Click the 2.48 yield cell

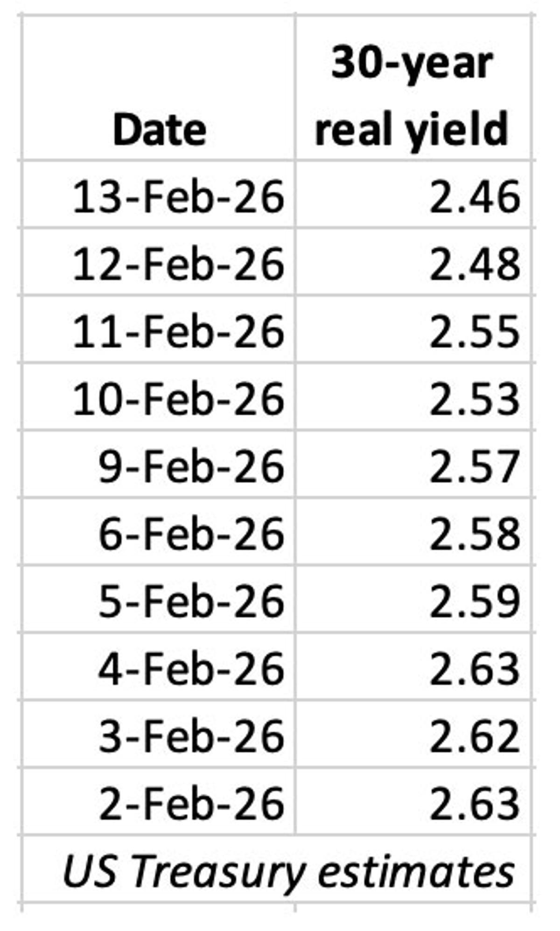coord(474,264)
